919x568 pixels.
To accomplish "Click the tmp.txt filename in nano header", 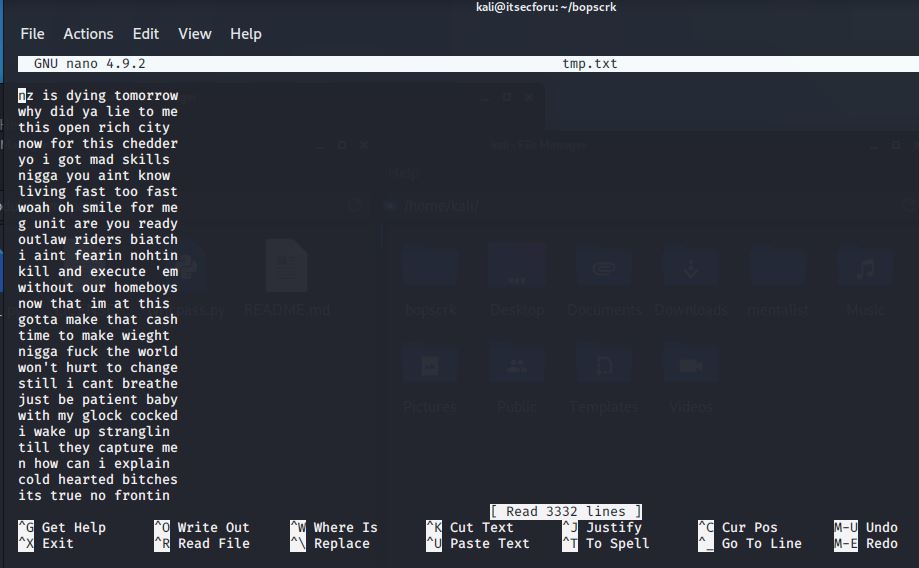I will (590, 64).
